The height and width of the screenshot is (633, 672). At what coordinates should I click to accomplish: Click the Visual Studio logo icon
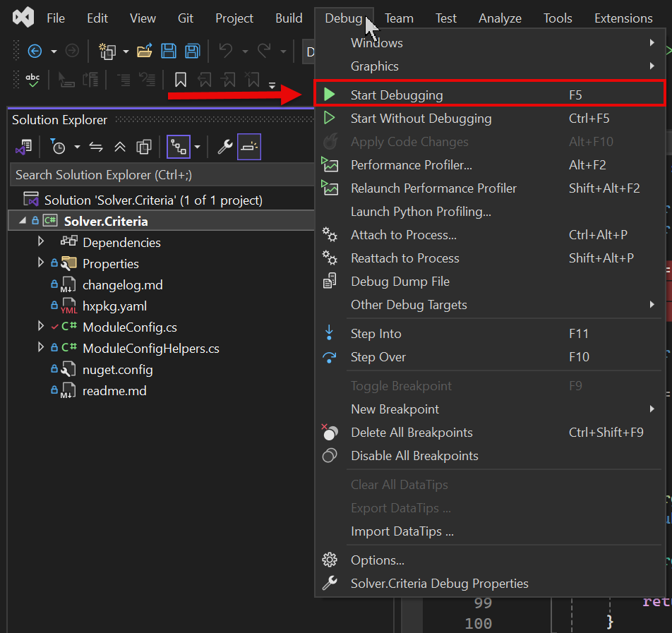23,18
